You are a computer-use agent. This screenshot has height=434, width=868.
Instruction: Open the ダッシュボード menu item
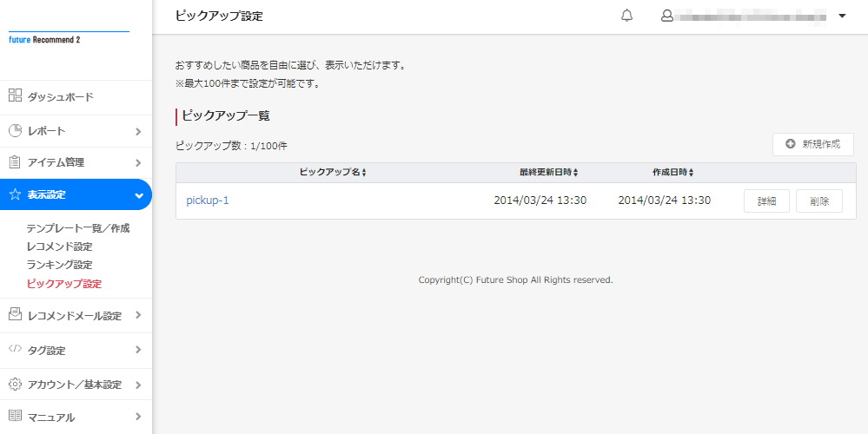pos(76,97)
